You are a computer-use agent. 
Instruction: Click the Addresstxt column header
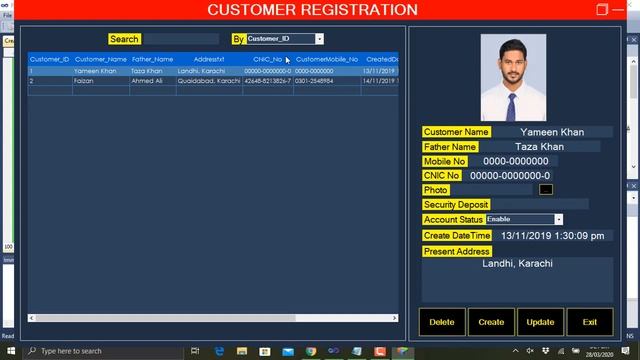coord(209,59)
